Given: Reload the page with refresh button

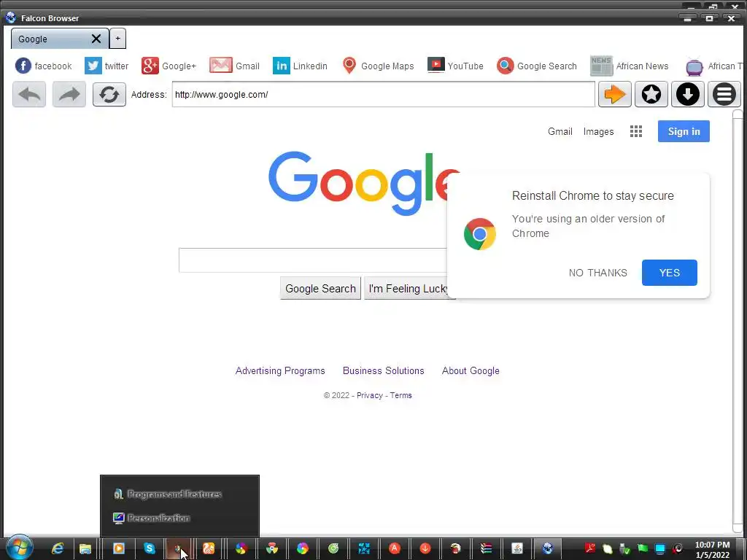Looking at the screenshot, I should 109,94.
